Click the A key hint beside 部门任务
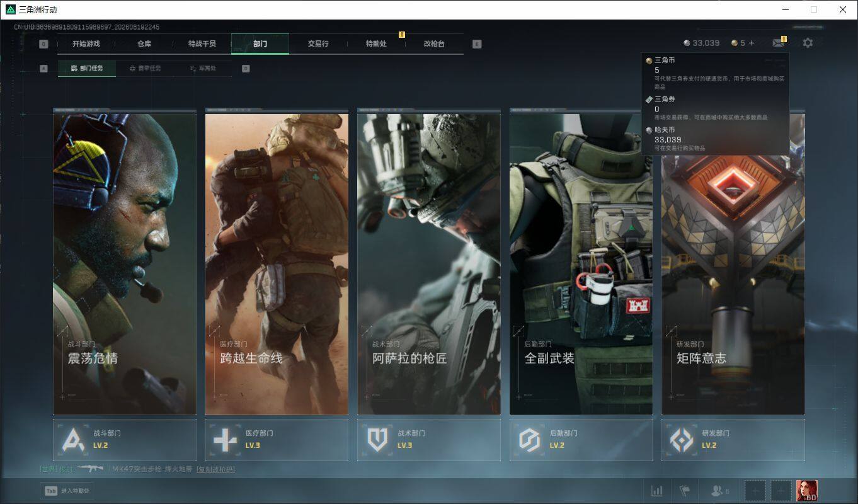Viewport: 858px width, 504px height. click(x=43, y=69)
